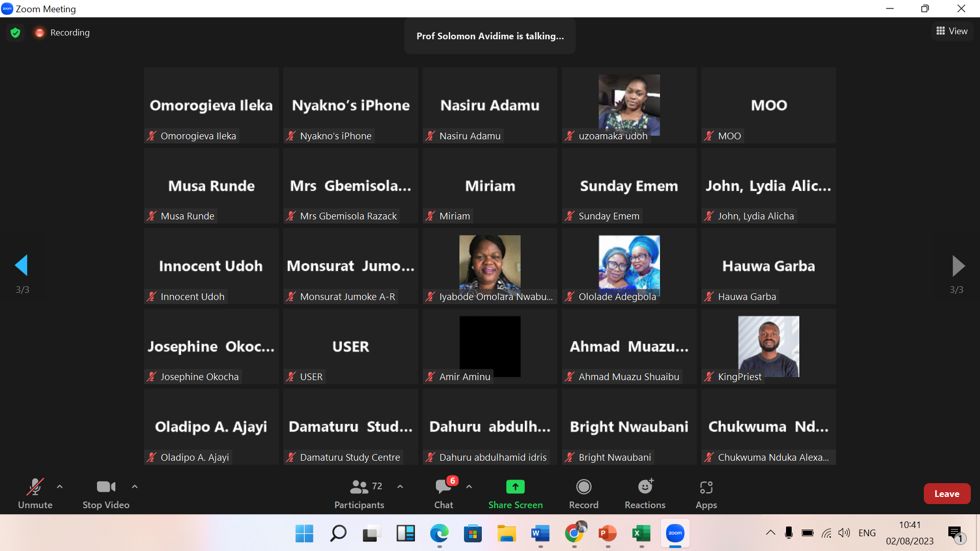Image resolution: width=980 pixels, height=551 pixels.
Task: Click the Damaturu Study Centre tile
Action: coord(351,427)
